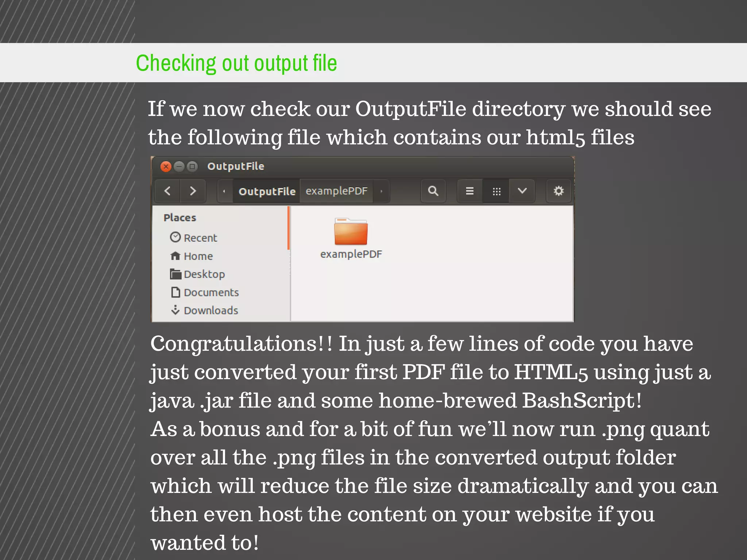The height and width of the screenshot is (560, 747).
Task: Click the Recent clock icon
Action: click(x=175, y=237)
